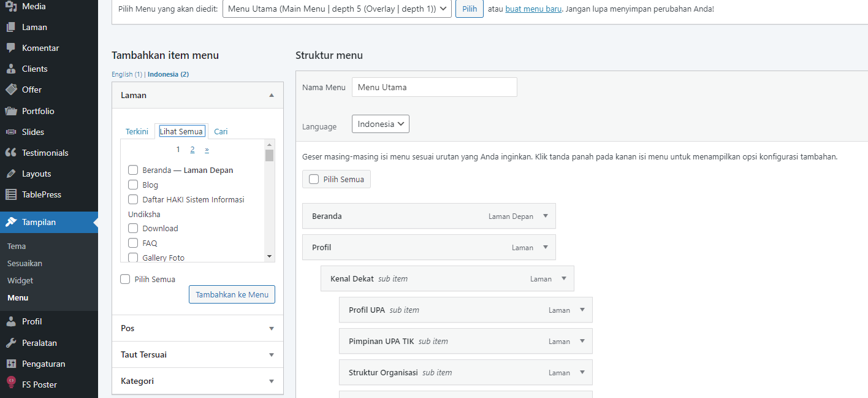This screenshot has height=398, width=868.
Task: Click the Layouts pencil icon
Action: [11, 174]
